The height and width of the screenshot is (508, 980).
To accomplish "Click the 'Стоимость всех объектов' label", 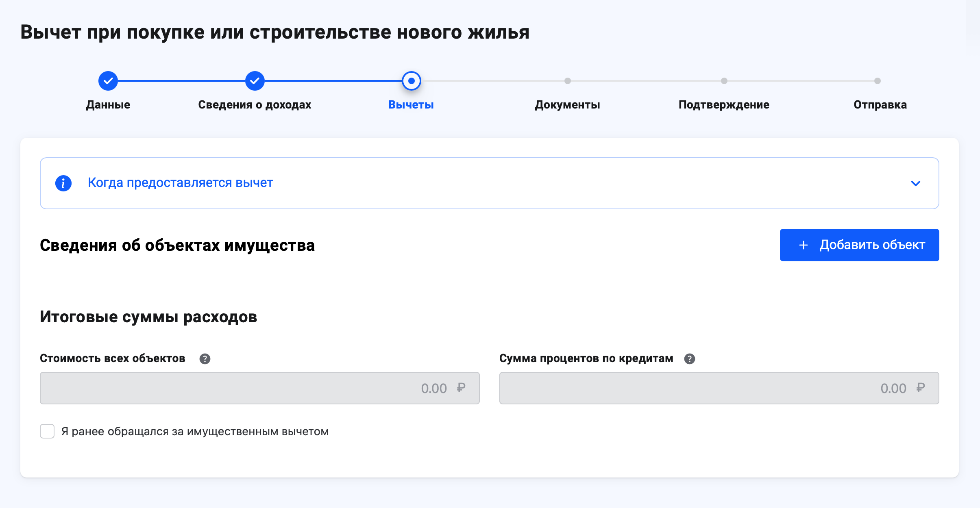I will (x=113, y=358).
